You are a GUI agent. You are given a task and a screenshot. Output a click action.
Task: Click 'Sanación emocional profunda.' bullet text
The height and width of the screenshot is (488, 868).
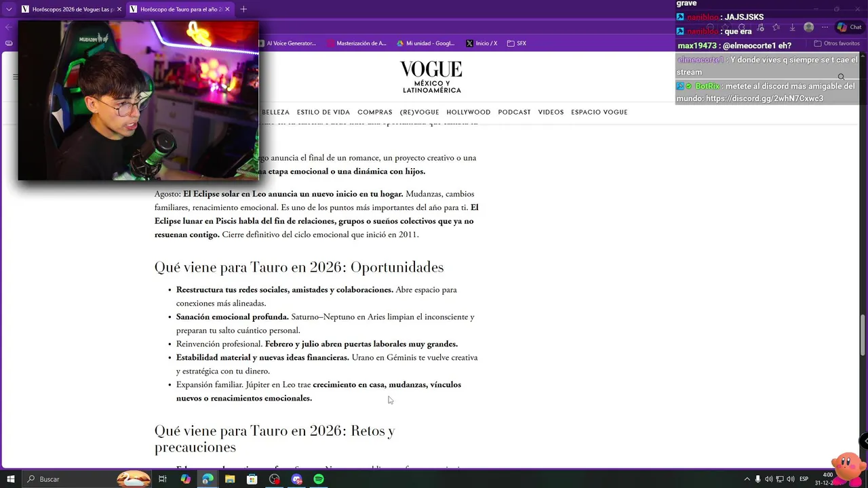(233, 317)
